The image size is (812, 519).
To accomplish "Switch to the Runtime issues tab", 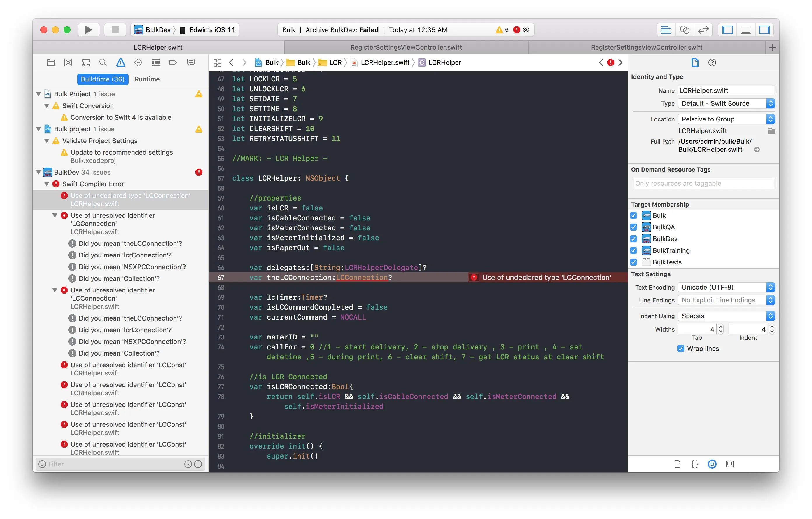I will [x=147, y=79].
